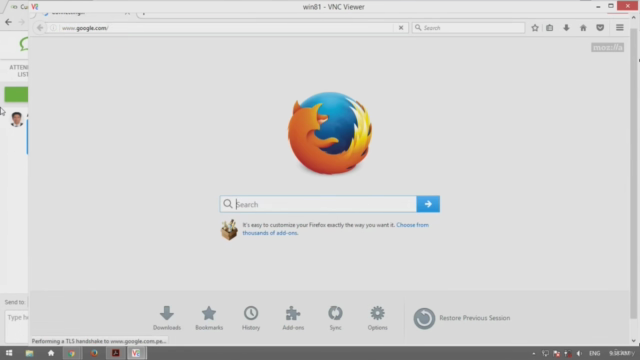This screenshot has width=640, height=360.
Task: Show bookmarks list icon in toolbar
Action: pyautogui.click(x=550, y=28)
